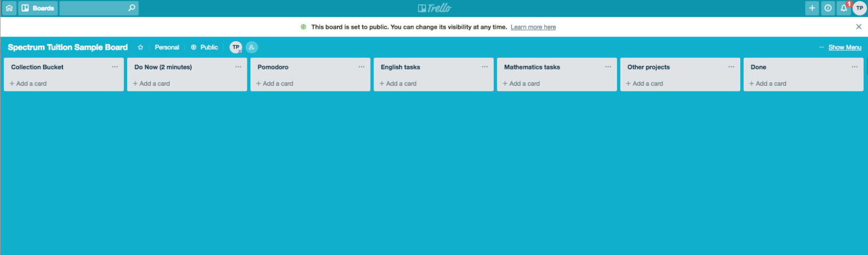Click the Do Now (2 minutes) list title
Viewport: 868px width, 255px height.
[x=163, y=67]
